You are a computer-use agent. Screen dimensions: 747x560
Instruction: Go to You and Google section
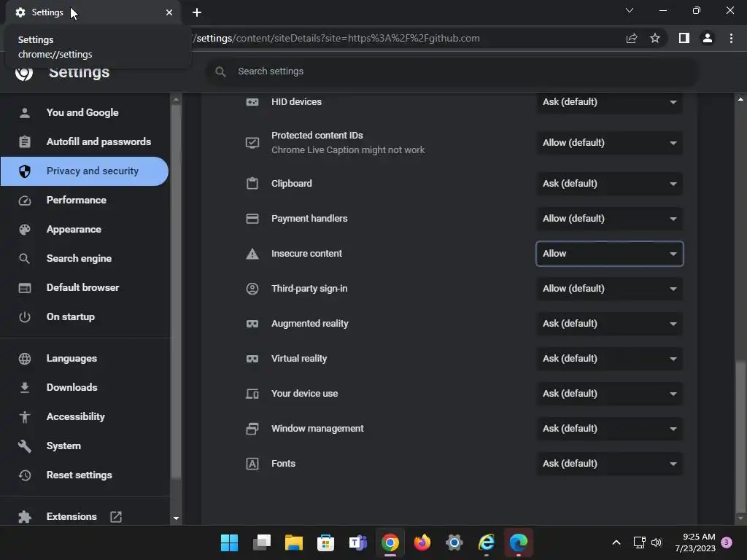pyautogui.click(x=85, y=113)
